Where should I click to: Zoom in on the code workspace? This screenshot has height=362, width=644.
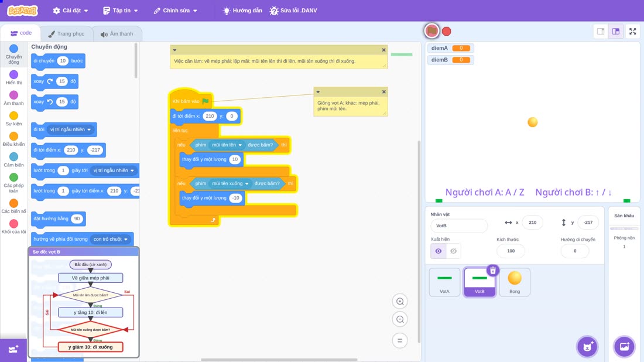[x=400, y=301]
